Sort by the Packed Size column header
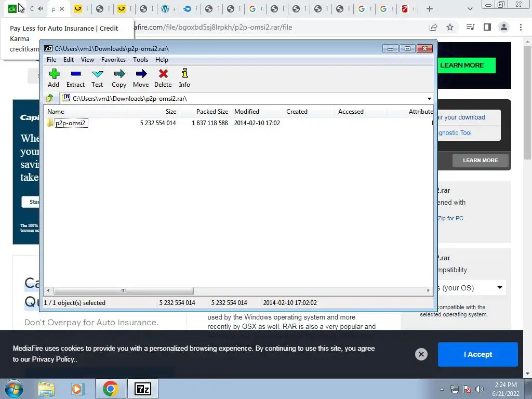Image resolution: width=532 pixels, height=399 pixels. click(205, 112)
